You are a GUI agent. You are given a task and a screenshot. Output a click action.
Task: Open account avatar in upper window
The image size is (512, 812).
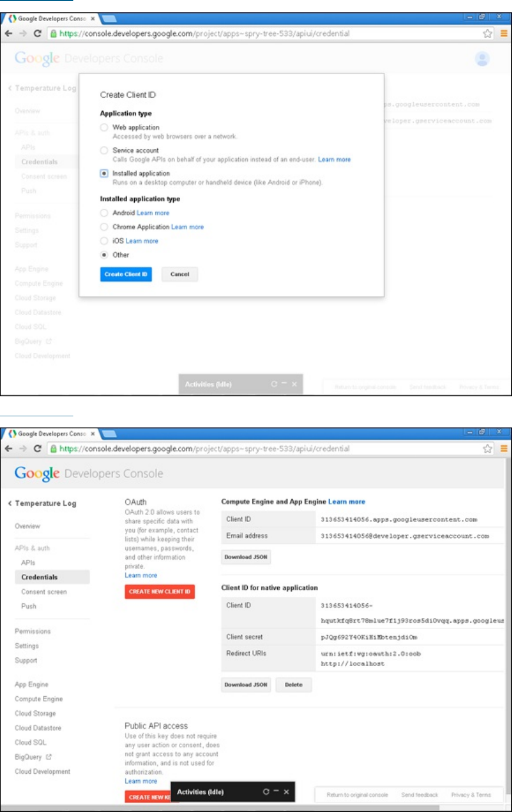click(x=482, y=59)
